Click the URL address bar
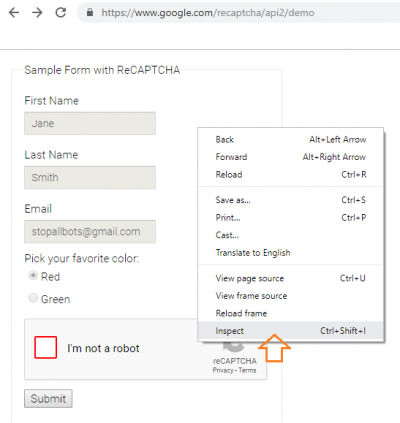Viewport: 400px width, 423px height. 238,13
